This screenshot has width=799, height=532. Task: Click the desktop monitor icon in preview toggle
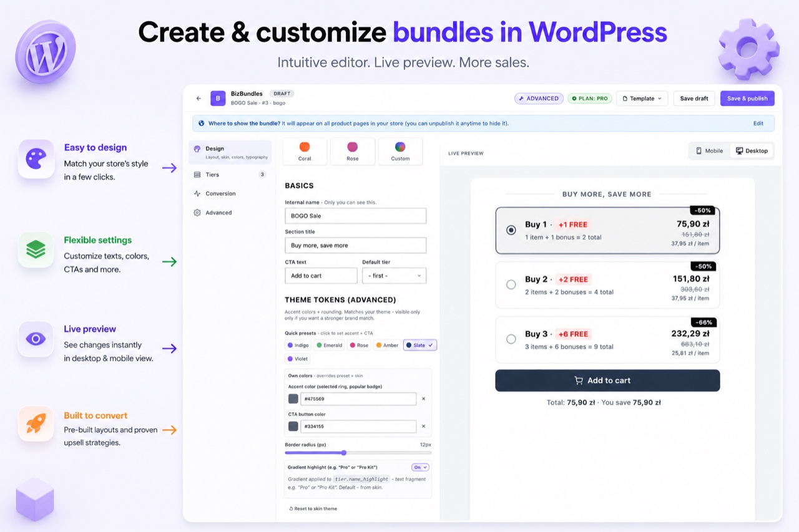tap(740, 151)
